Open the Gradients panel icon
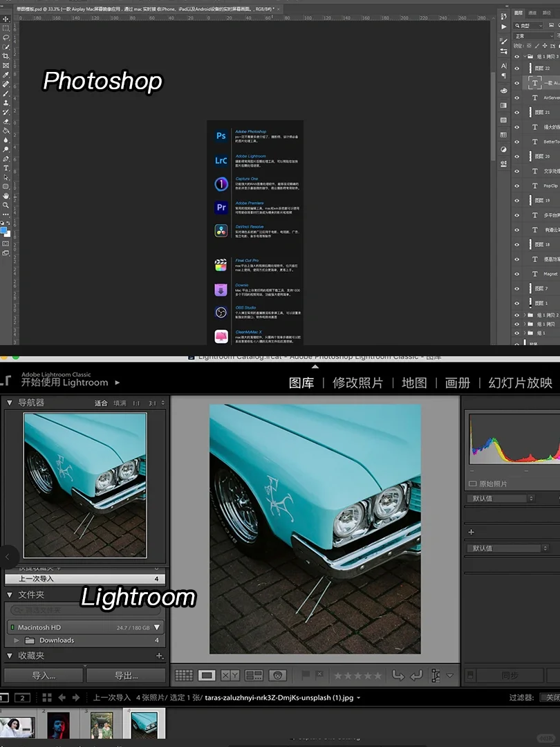This screenshot has height=747, width=560. 504,105
